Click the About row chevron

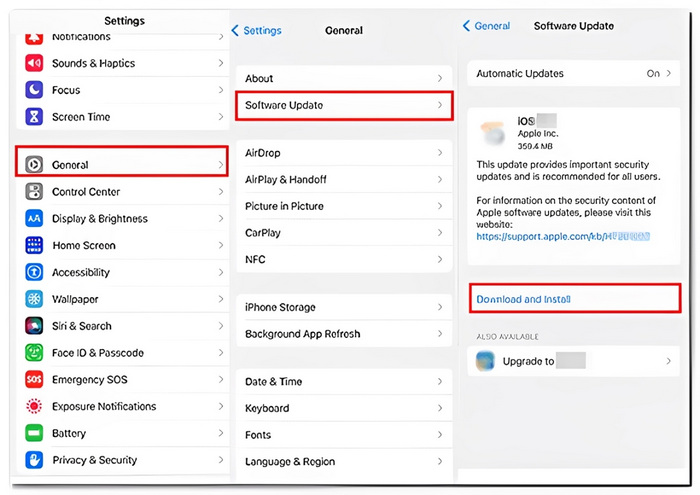[x=440, y=78]
